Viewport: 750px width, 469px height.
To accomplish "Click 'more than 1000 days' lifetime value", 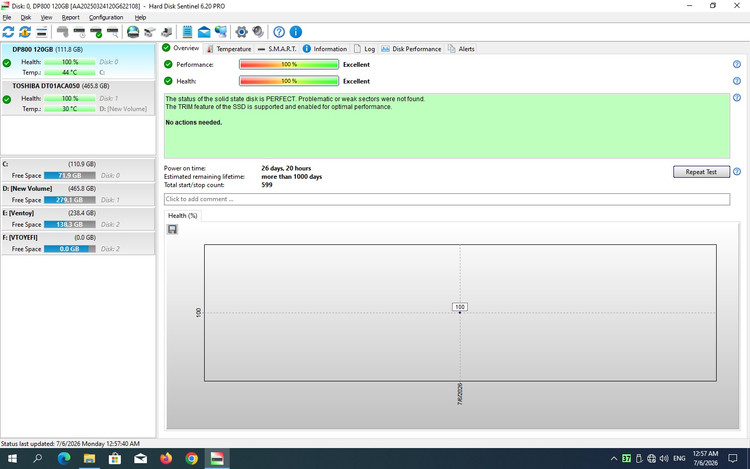I will pyautogui.click(x=291, y=176).
